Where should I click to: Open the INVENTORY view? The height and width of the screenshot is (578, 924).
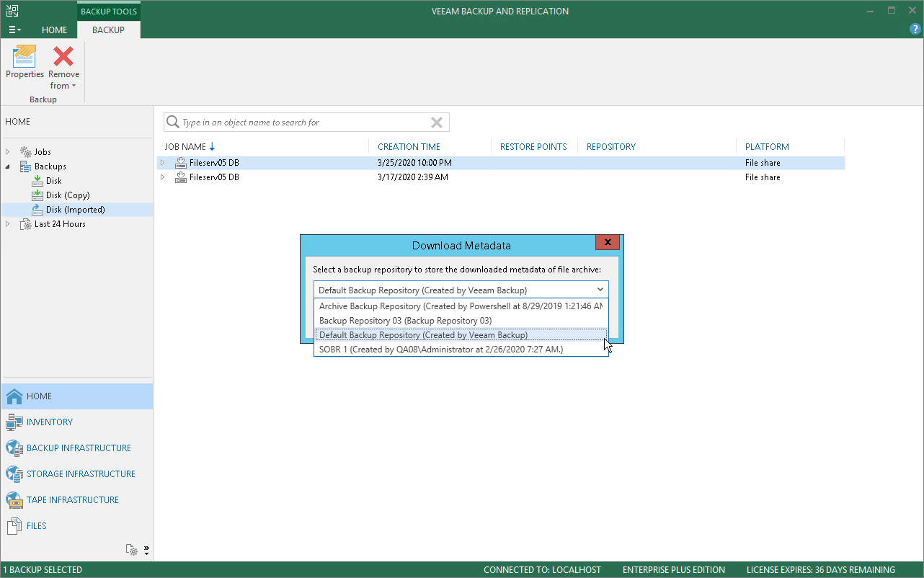[50, 422]
